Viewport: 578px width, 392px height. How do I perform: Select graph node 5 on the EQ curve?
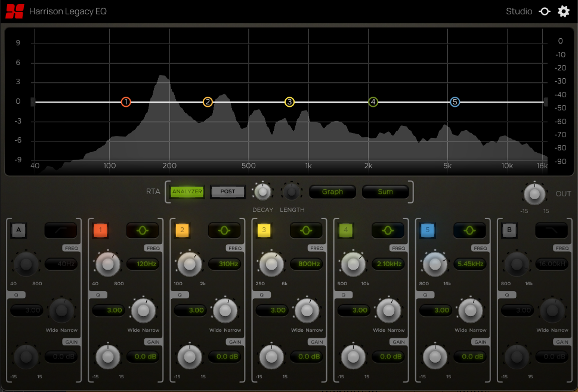click(455, 102)
